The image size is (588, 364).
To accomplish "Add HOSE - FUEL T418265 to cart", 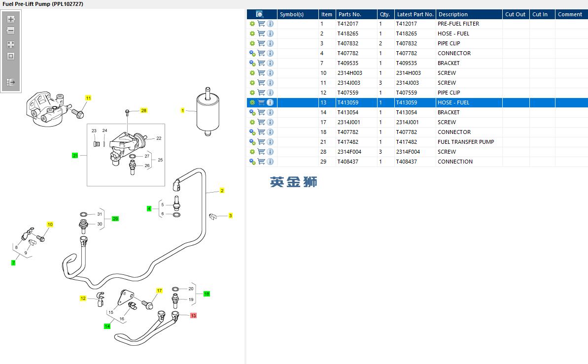I will pyautogui.click(x=261, y=33).
